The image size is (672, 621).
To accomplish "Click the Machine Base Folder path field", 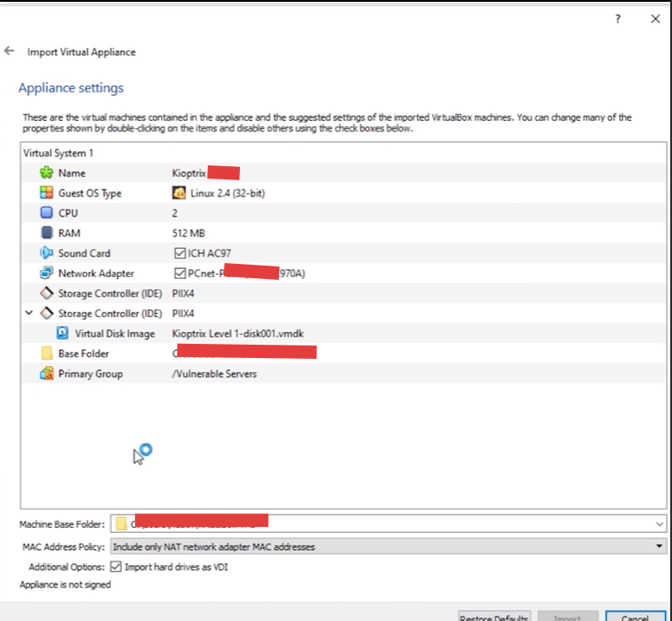I will [388, 523].
